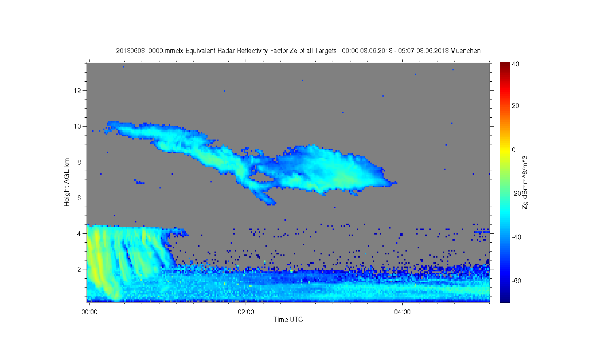Viewport: 607px width, 364px height.
Task: Click the plot title mentioning Equivalent Radar Reflectivity Factor
Action: pos(298,51)
